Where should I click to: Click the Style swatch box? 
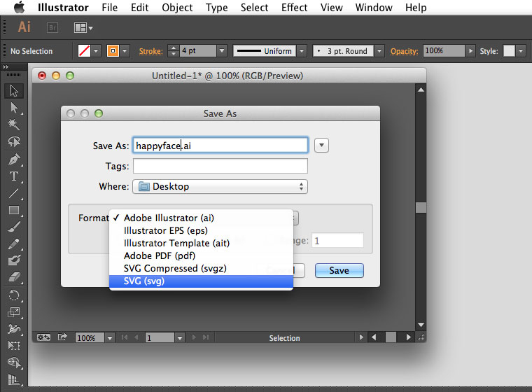(509, 51)
